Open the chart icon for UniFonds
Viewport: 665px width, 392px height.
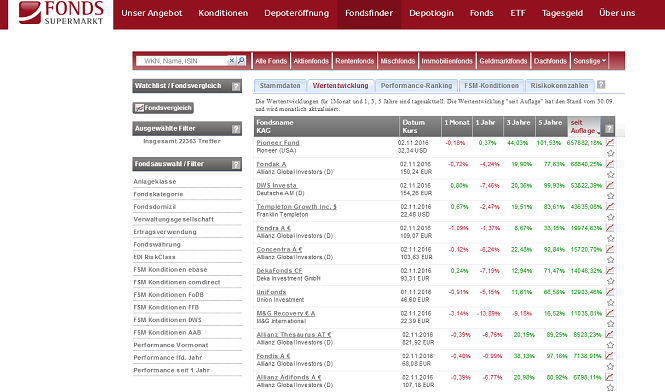(610, 291)
